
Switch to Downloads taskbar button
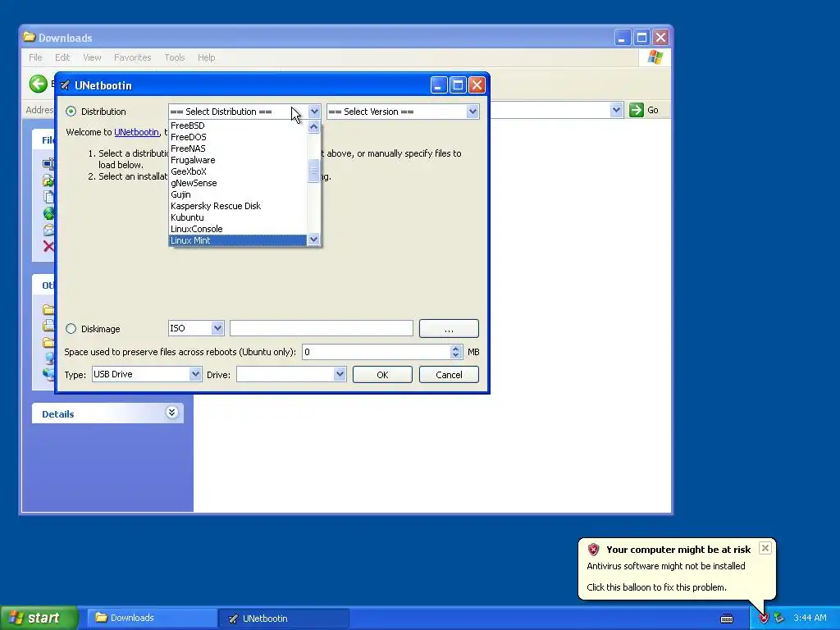[153, 619]
